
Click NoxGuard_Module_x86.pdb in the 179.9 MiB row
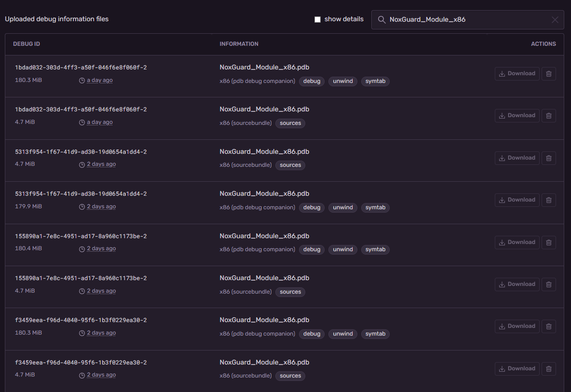pos(264,194)
